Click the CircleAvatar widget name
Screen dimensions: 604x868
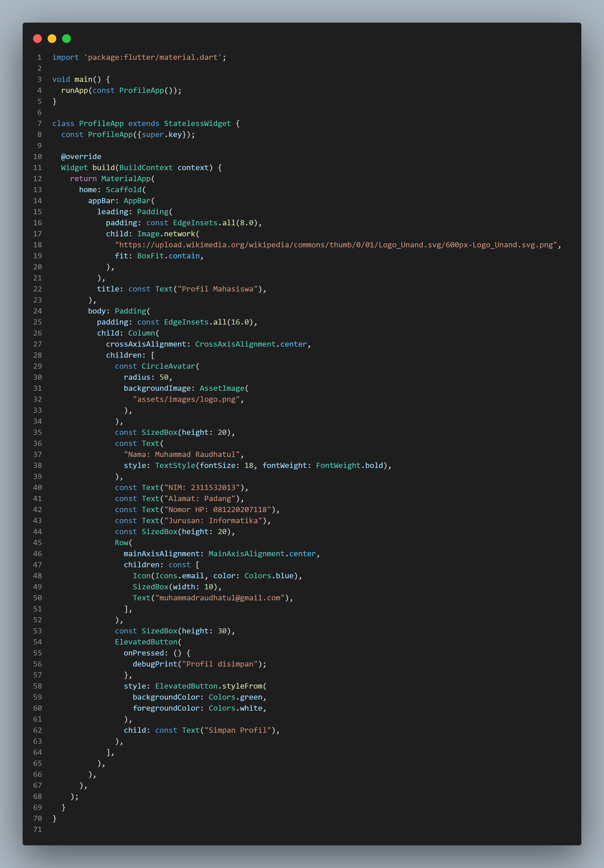(x=168, y=366)
